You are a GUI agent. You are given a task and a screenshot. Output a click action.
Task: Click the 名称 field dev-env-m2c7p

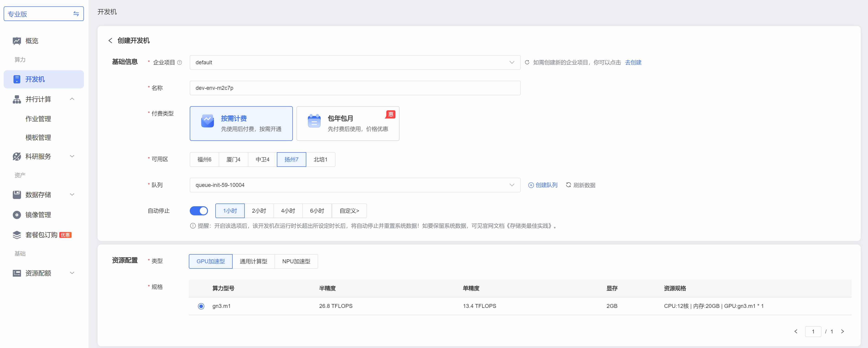click(355, 88)
